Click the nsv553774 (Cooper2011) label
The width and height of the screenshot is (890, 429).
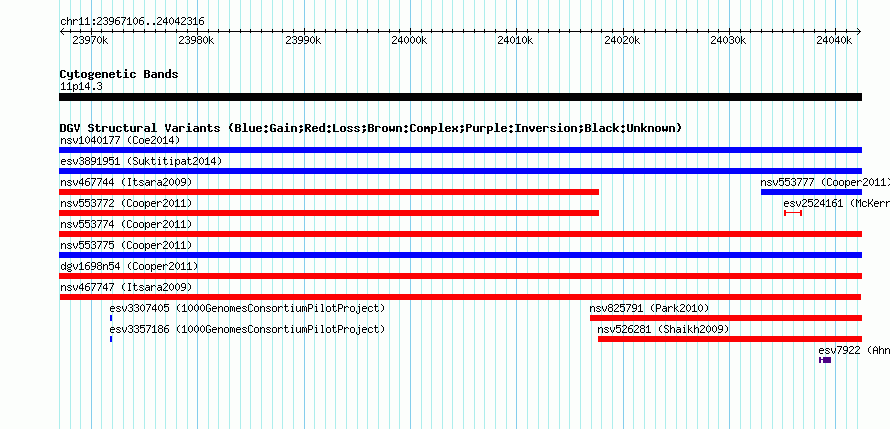(126, 224)
